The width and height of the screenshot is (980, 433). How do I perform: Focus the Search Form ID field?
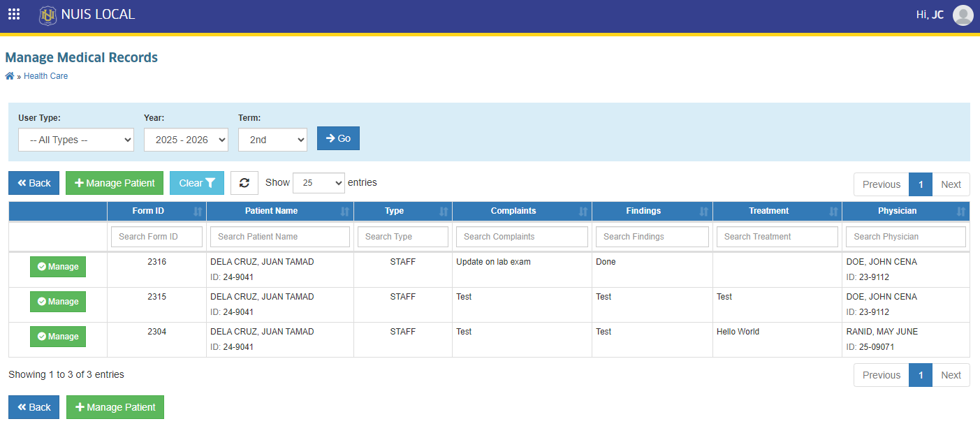[156, 237]
